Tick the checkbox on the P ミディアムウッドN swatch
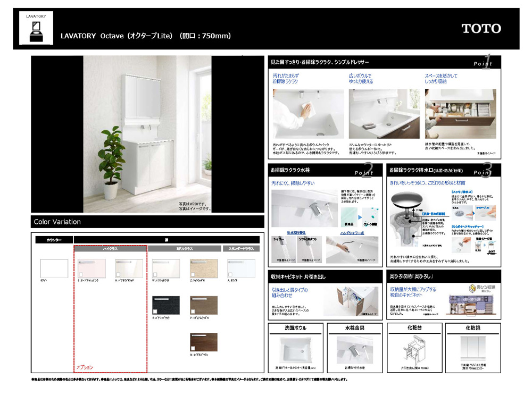 (x=193, y=311)
